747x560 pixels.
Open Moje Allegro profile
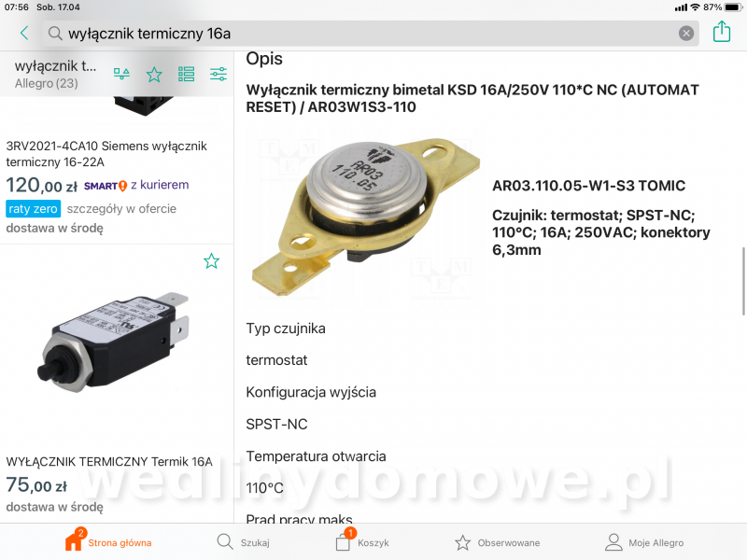[x=644, y=542]
